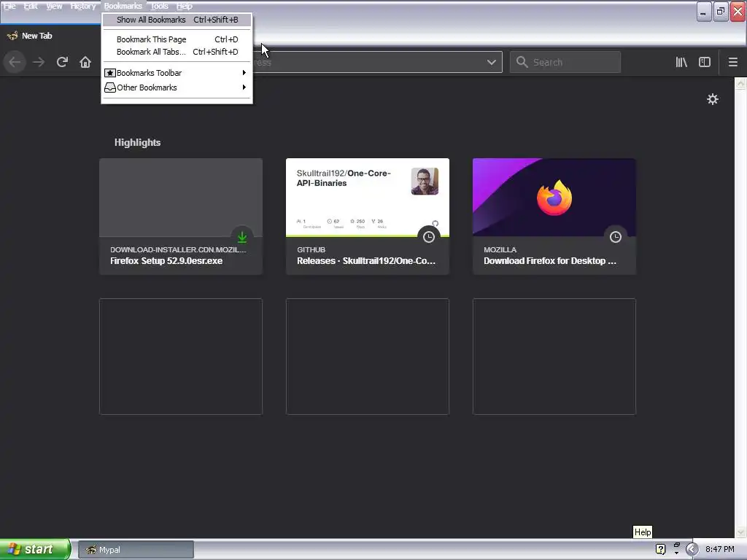Go back with the back arrow button
Screen dimensions: 747x560
click(x=15, y=63)
